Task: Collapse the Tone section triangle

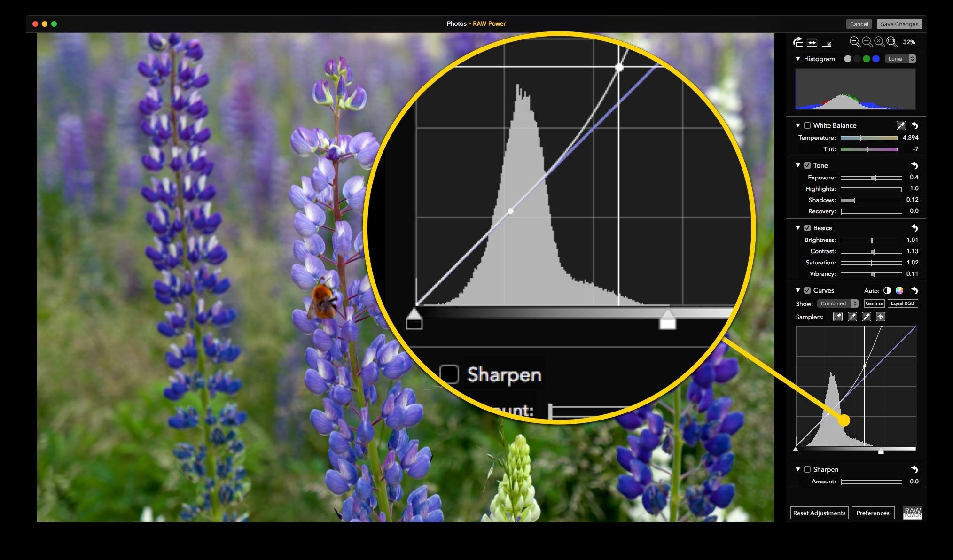Action: click(798, 165)
